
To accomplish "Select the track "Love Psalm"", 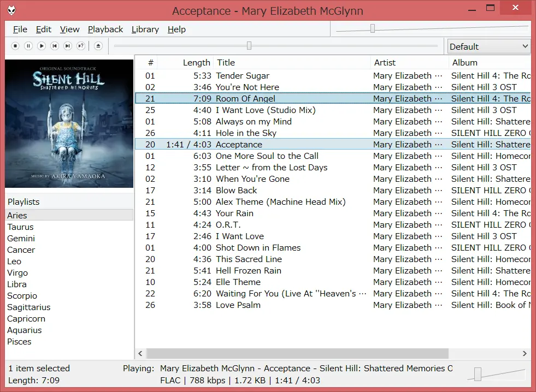I will [x=333, y=305].
